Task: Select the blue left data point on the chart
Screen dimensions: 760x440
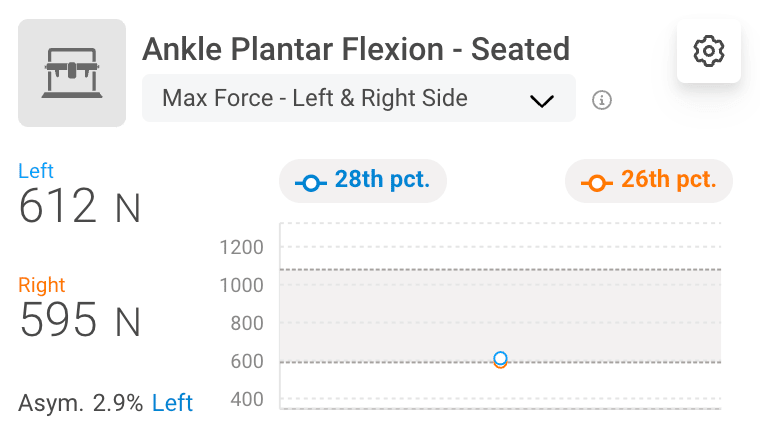Action: tap(500, 358)
